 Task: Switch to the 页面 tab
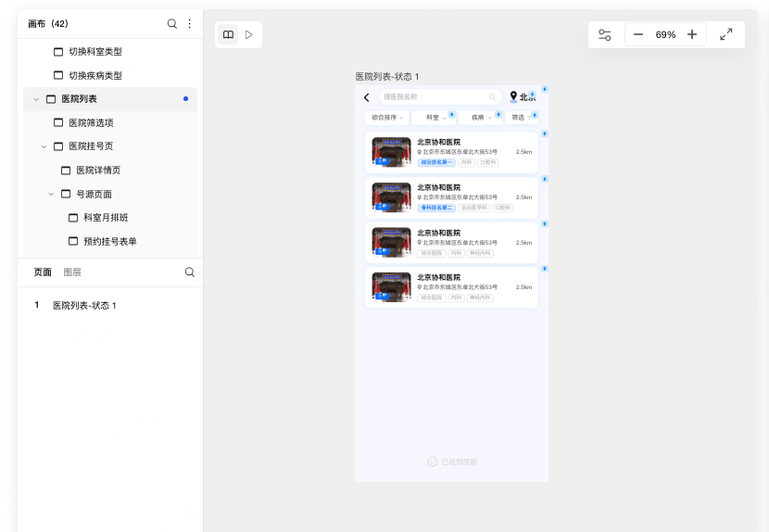click(43, 272)
